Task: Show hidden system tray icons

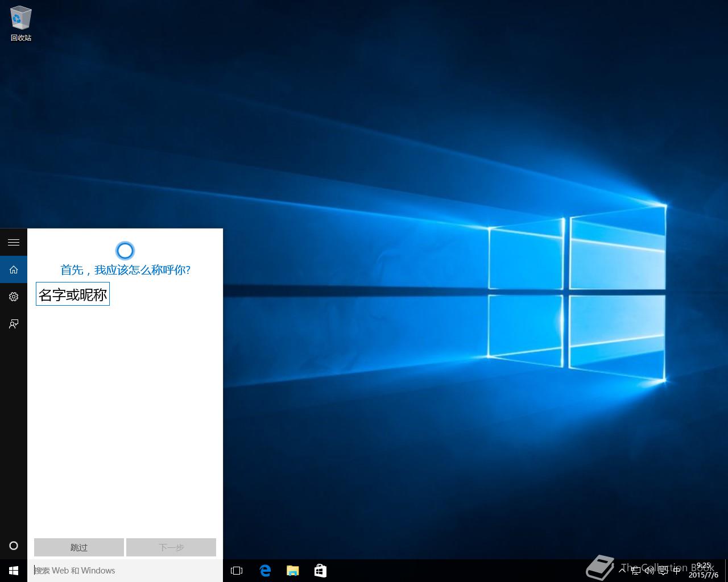Action: point(622,571)
